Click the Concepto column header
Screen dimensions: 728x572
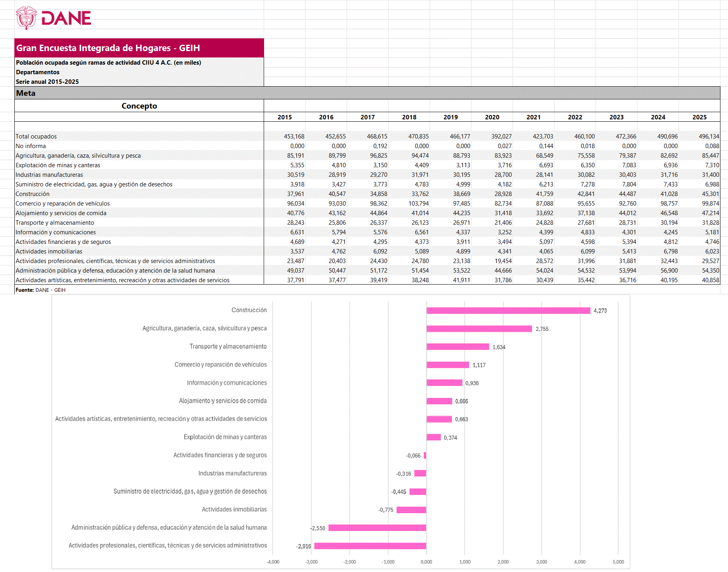tap(139, 106)
